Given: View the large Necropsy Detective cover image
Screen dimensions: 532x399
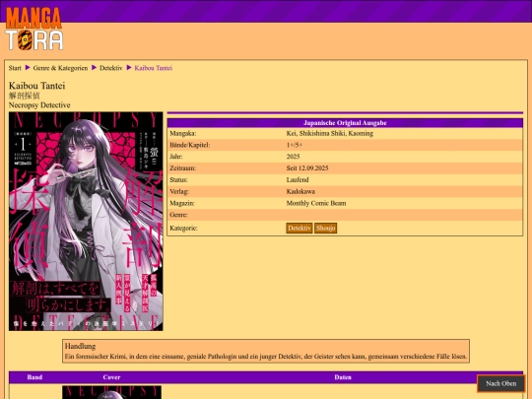Looking at the screenshot, I should point(86,222).
